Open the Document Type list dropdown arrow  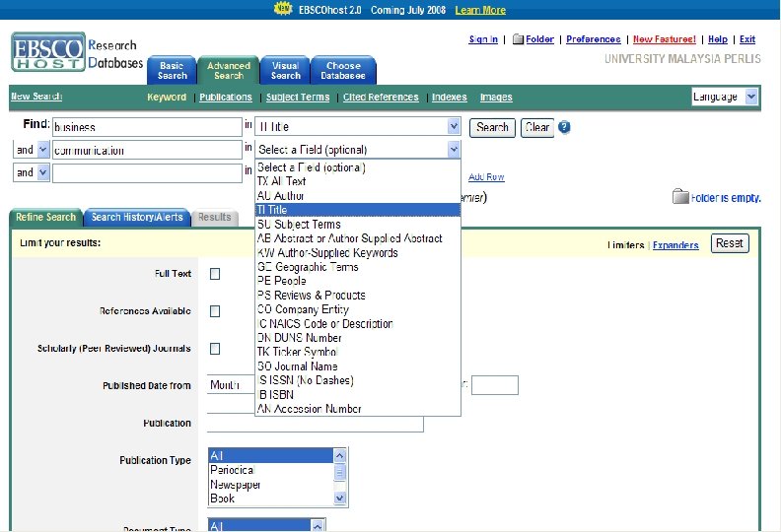318,525
